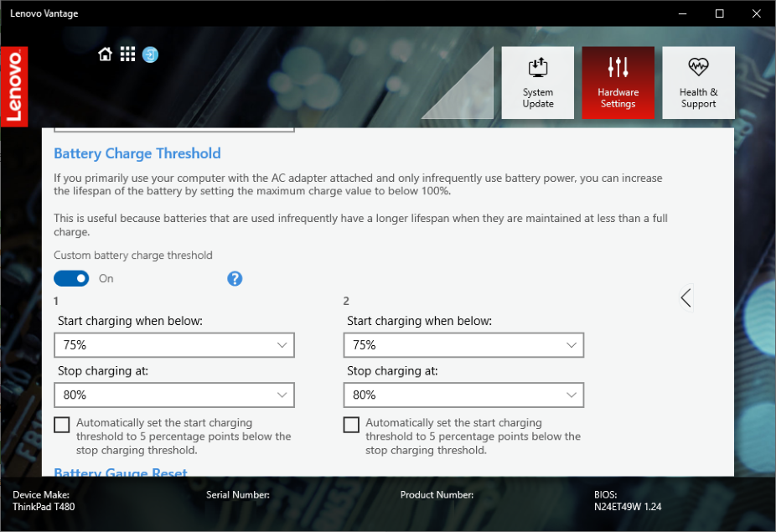Click the Battery Gauge Reset heading

pyautogui.click(x=121, y=472)
